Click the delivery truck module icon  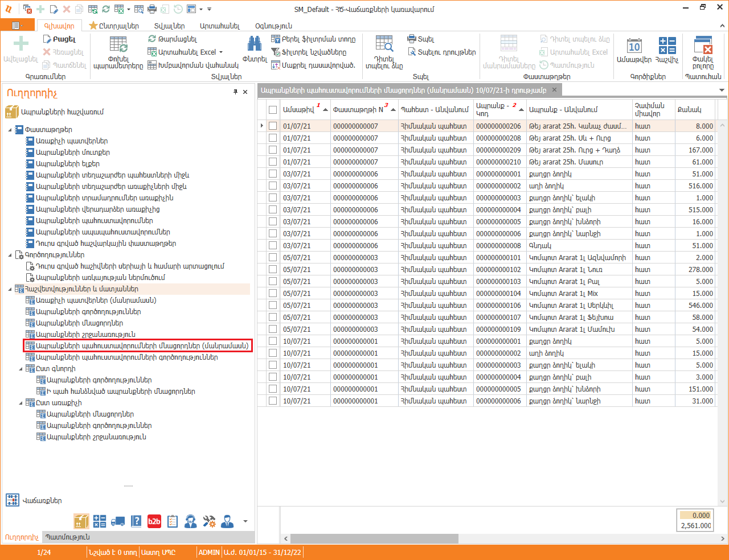[118, 521]
